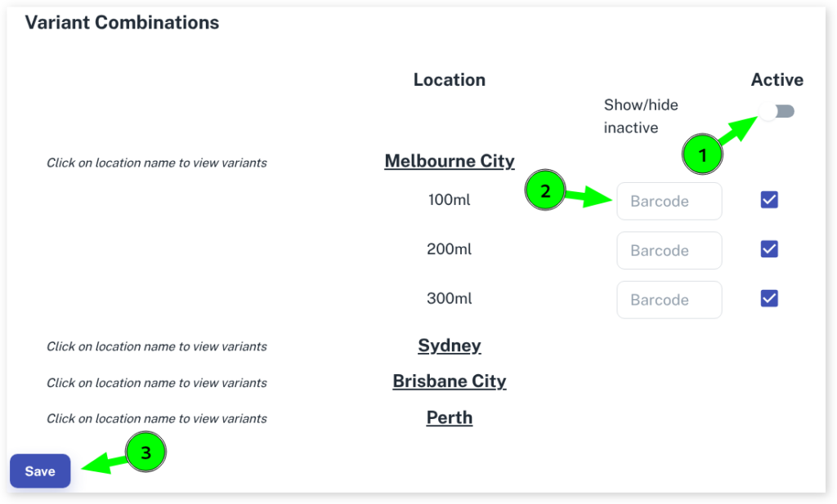Open the Perth location variants
The height and width of the screenshot is (504, 837).
[450, 417]
